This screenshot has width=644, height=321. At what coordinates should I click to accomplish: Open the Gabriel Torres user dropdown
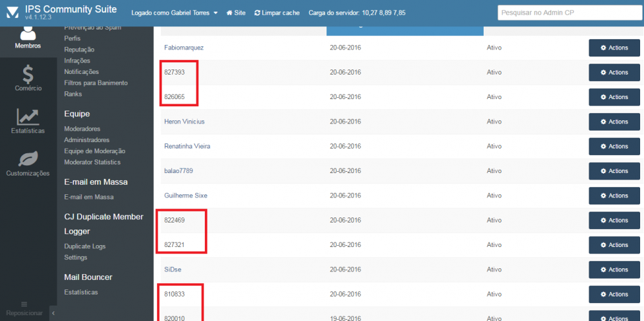(x=214, y=13)
